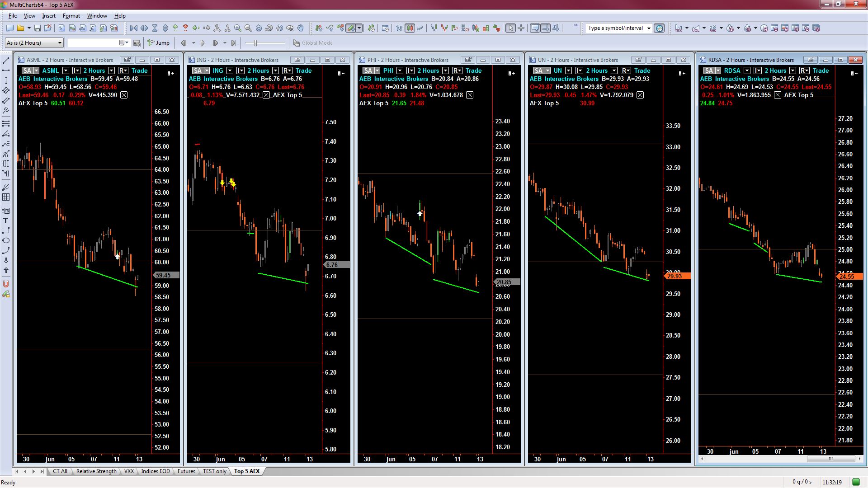Click the Tick resolution chart icon

[679, 28]
